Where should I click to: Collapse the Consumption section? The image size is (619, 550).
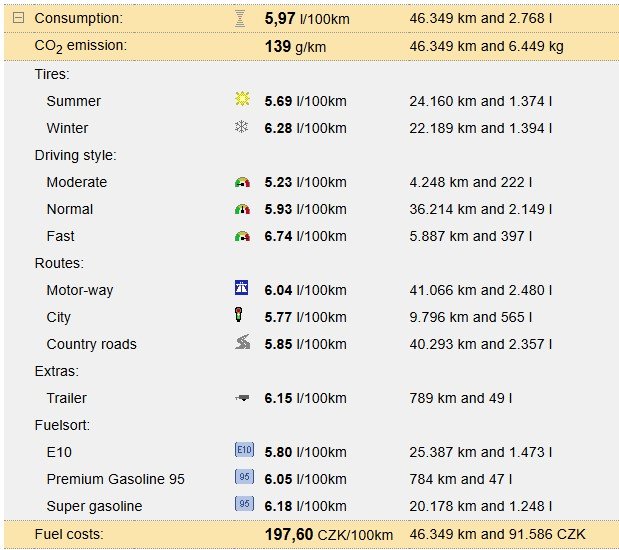click(18, 17)
